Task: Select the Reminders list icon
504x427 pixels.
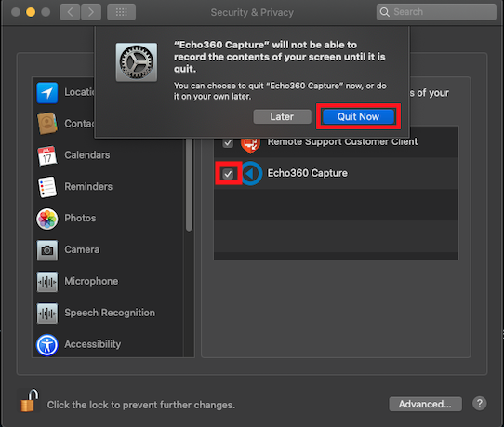Action: [x=47, y=186]
